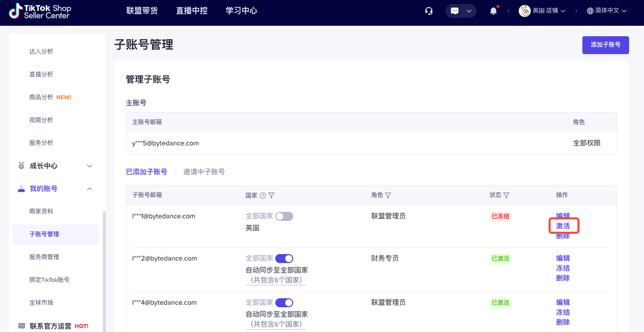644x332 pixels.
Task: Click the 添加子账号 button
Action: (x=605, y=45)
